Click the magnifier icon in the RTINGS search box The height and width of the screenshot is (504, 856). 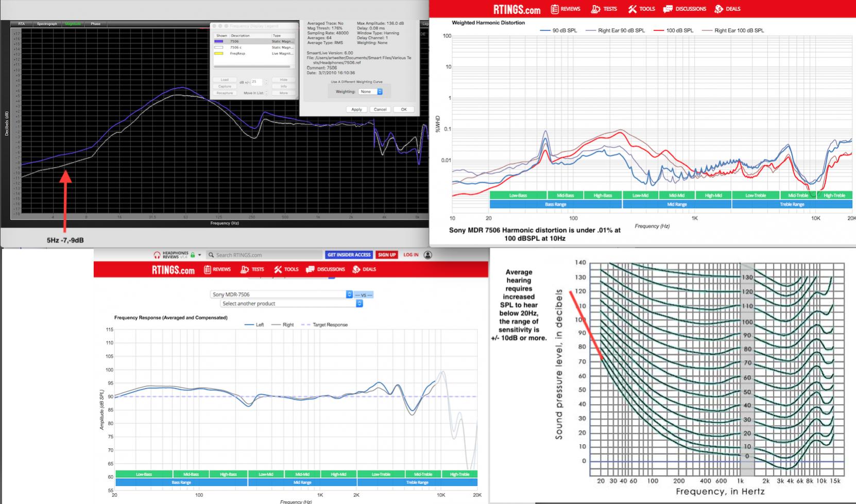[x=211, y=255]
